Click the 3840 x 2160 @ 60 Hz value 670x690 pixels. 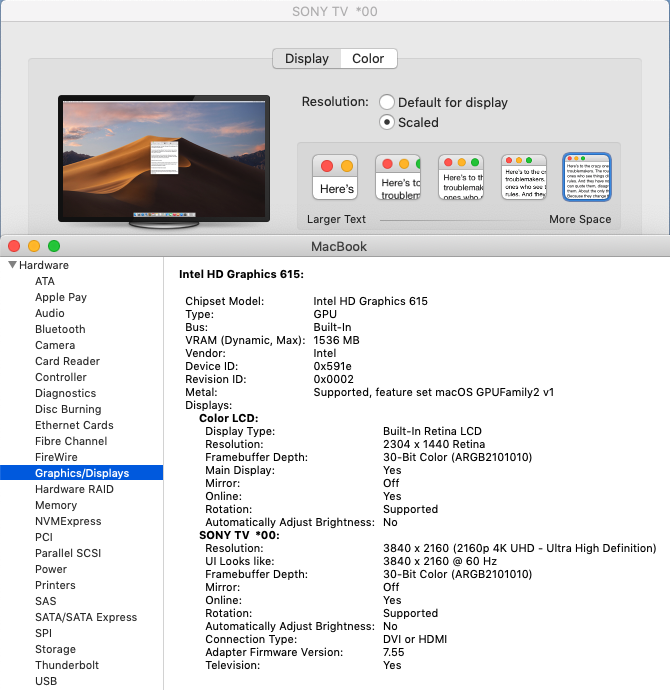tap(440, 561)
